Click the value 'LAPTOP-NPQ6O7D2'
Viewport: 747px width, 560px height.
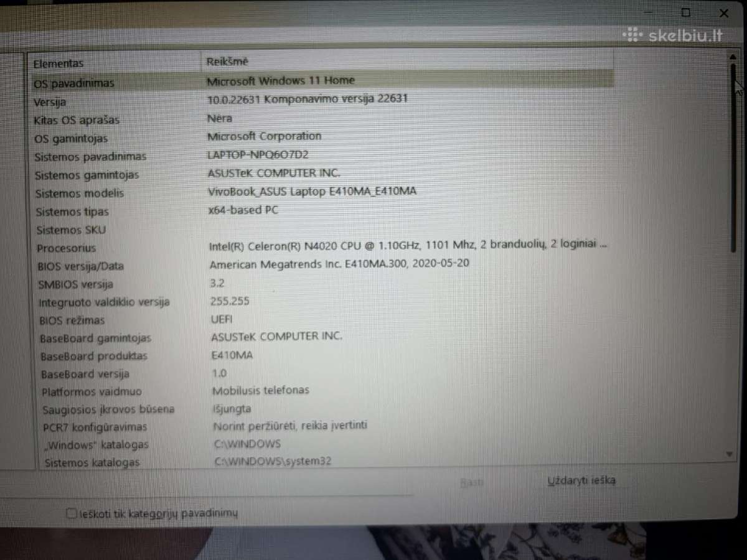click(x=258, y=155)
